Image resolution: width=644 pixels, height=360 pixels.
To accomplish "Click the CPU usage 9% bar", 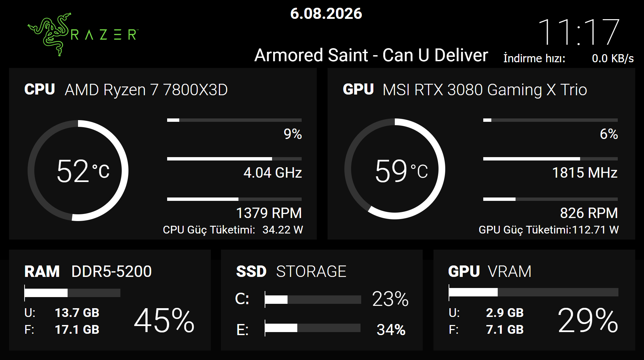I will click(x=234, y=120).
